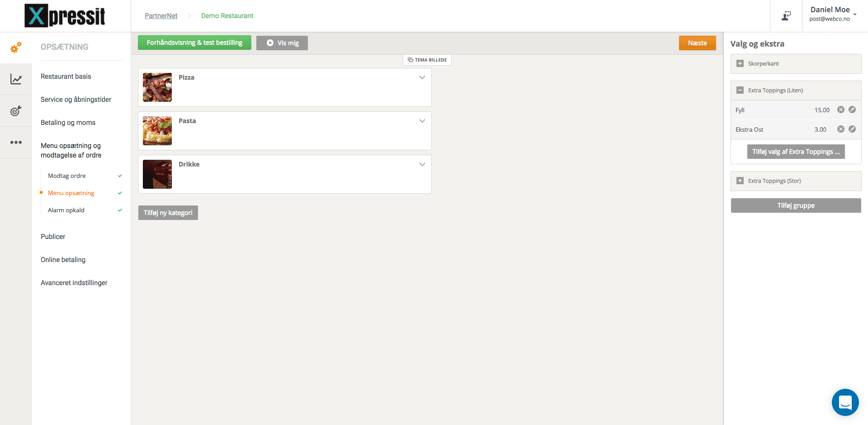The image size is (868, 425).
Task: Open the setup gears icon in sidebar
Action: click(16, 48)
